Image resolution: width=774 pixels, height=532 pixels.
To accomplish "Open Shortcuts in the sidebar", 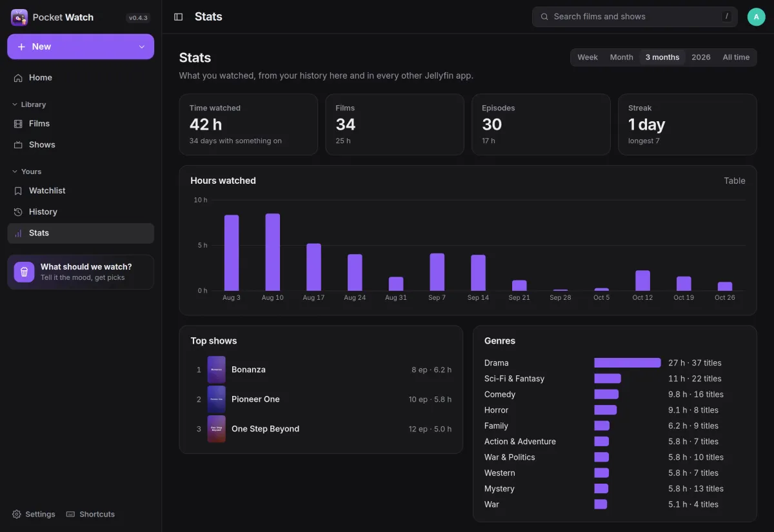I will (x=90, y=514).
